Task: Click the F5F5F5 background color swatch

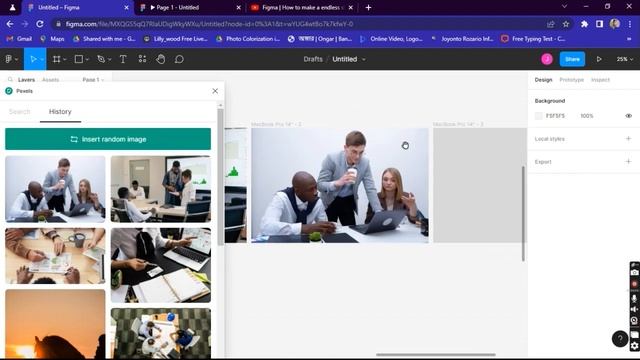Action: pyautogui.click(x=539, y=116)
